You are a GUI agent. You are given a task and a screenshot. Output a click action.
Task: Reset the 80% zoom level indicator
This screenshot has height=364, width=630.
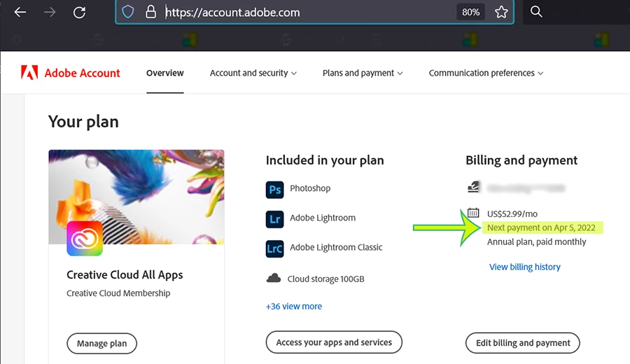tap(470, 12)
